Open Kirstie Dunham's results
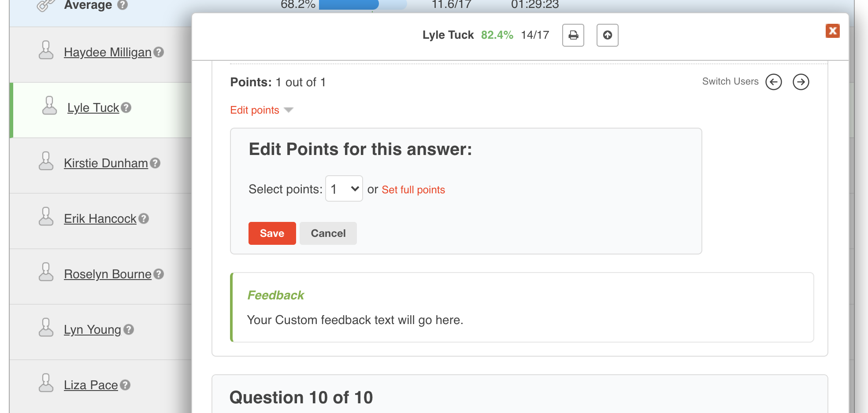This screenshot has height=413, width=868. 106,163
